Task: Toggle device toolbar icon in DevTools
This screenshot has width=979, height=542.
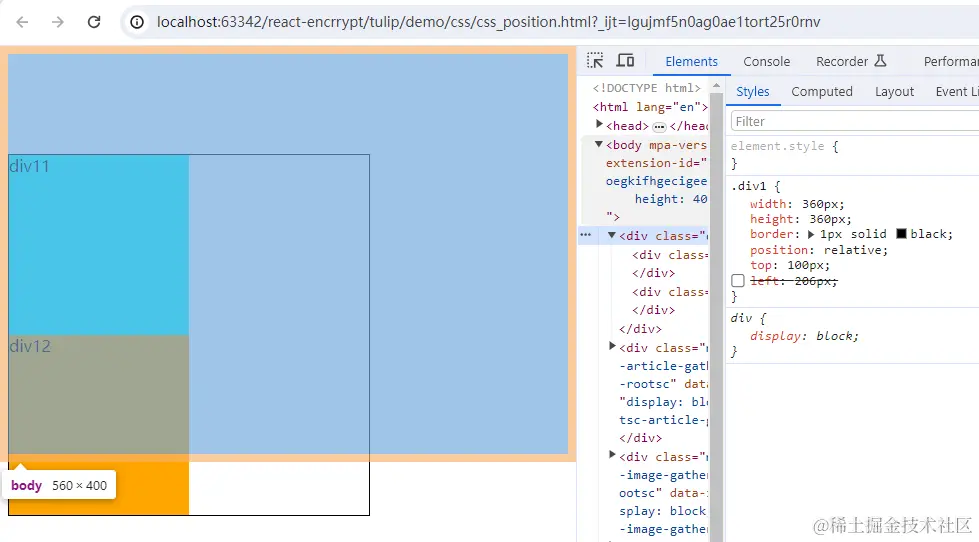Action: coord(626,61)
